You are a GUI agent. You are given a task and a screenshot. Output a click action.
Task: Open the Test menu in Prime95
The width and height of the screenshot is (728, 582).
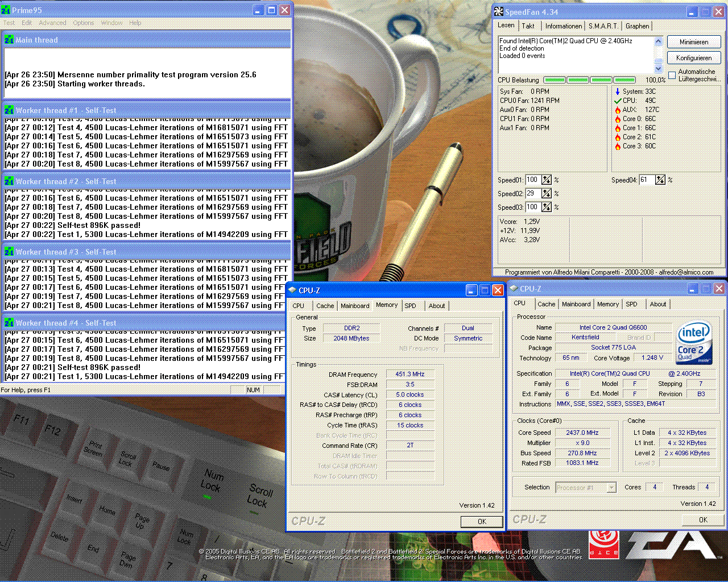[x=9, y=23]
